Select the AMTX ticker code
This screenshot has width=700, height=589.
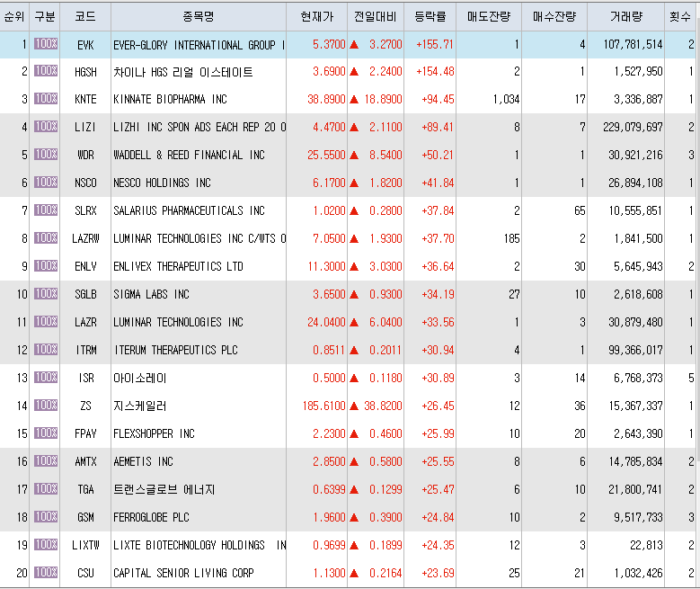[x=85, y=461]
